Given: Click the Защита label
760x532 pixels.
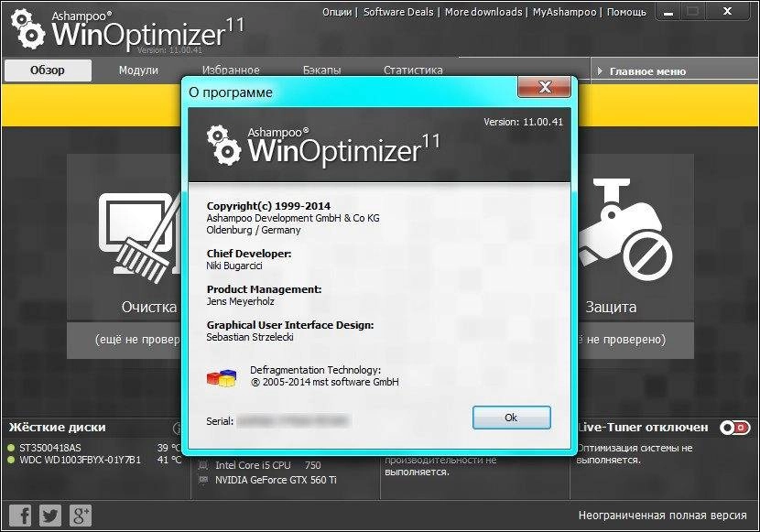Looking at the screenshot, I should point(611,307).
